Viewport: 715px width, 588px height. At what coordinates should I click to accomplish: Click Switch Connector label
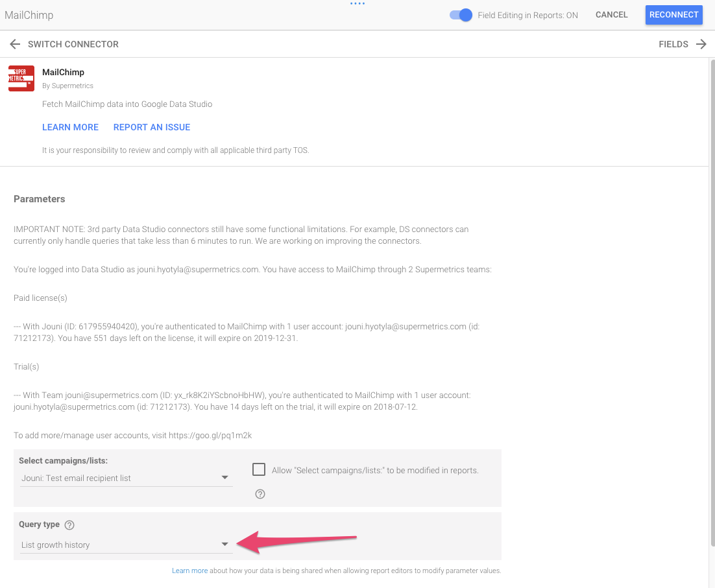(x=73, y=44)
